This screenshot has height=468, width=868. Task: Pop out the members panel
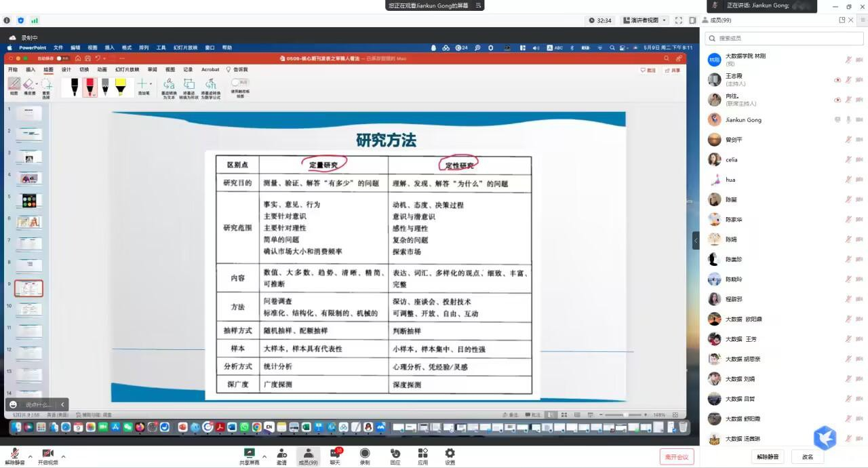click(x=842, y=20)
